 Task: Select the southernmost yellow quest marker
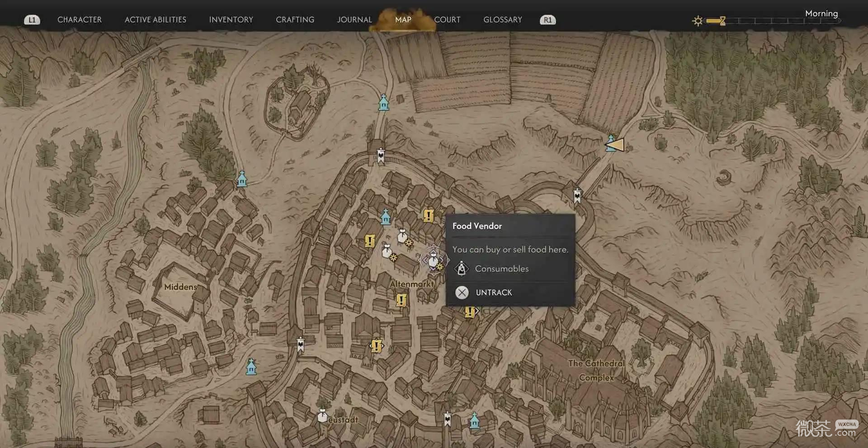pyautogui.click(x=376, y=346)
